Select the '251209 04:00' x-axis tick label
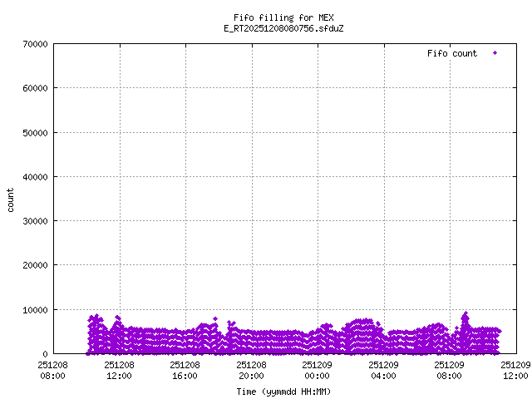The image size is (532, 399). [383, 370]
